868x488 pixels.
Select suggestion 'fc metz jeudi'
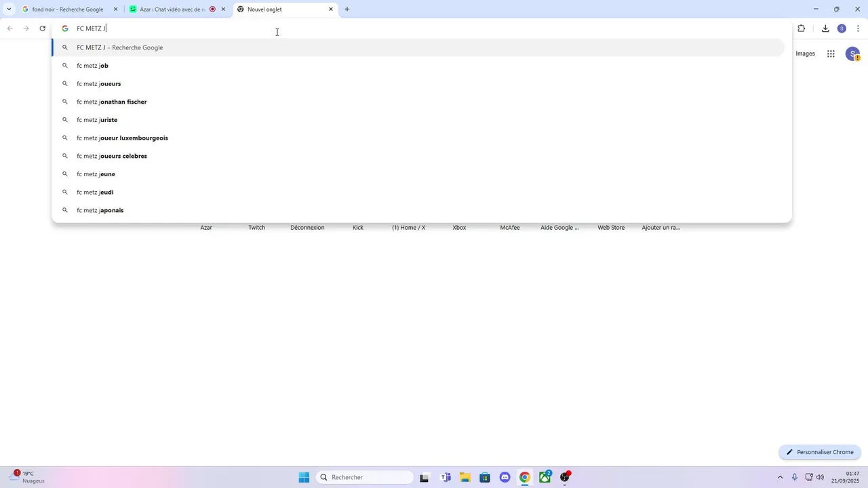(418, 192)
